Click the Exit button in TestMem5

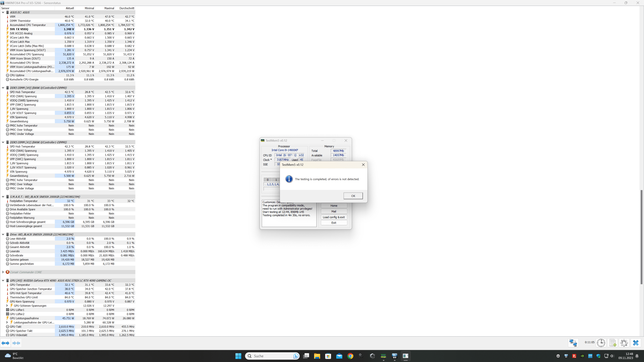(334, 223)
